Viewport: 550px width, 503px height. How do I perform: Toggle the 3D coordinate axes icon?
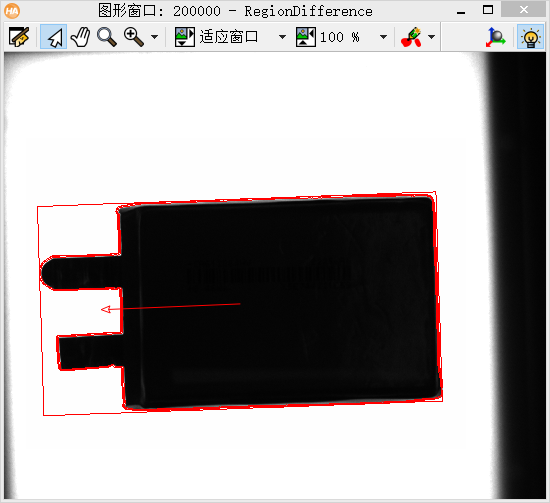pos(495,36)
